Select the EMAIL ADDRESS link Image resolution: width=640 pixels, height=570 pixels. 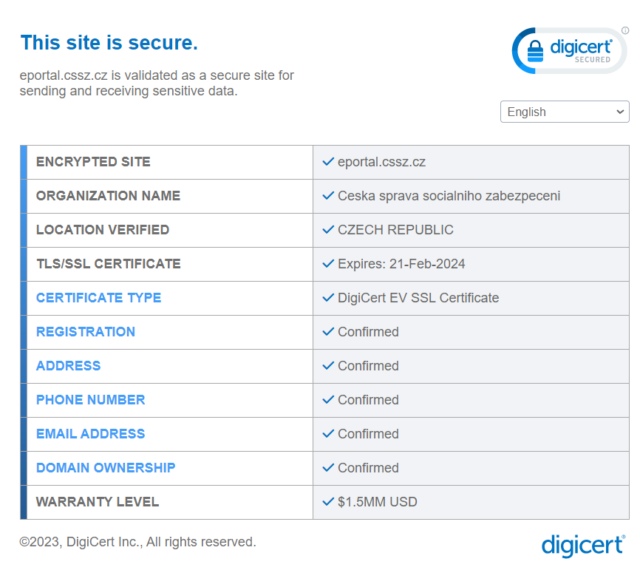click(90, 434)
